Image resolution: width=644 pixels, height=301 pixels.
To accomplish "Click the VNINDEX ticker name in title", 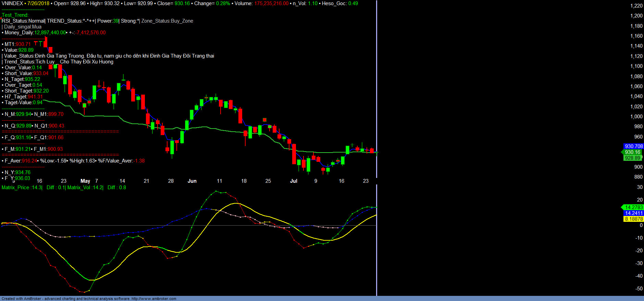I will (x=12, y=3).
